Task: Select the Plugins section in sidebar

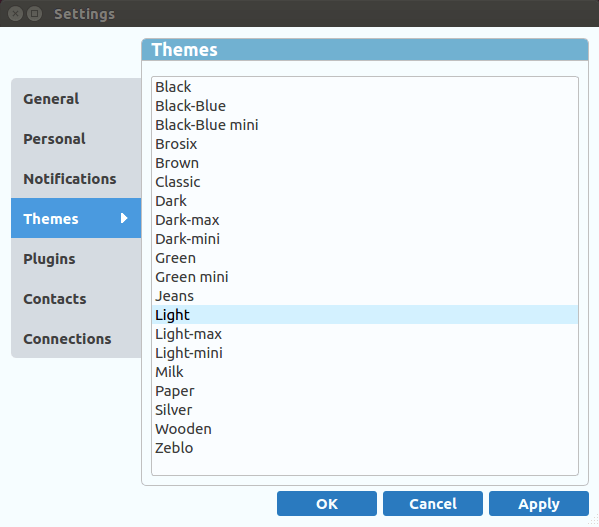Action: (x=76, y=259)
